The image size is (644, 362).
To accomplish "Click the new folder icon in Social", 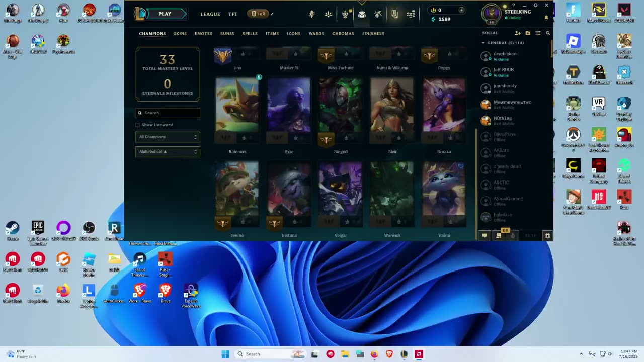I will [528, 33].
